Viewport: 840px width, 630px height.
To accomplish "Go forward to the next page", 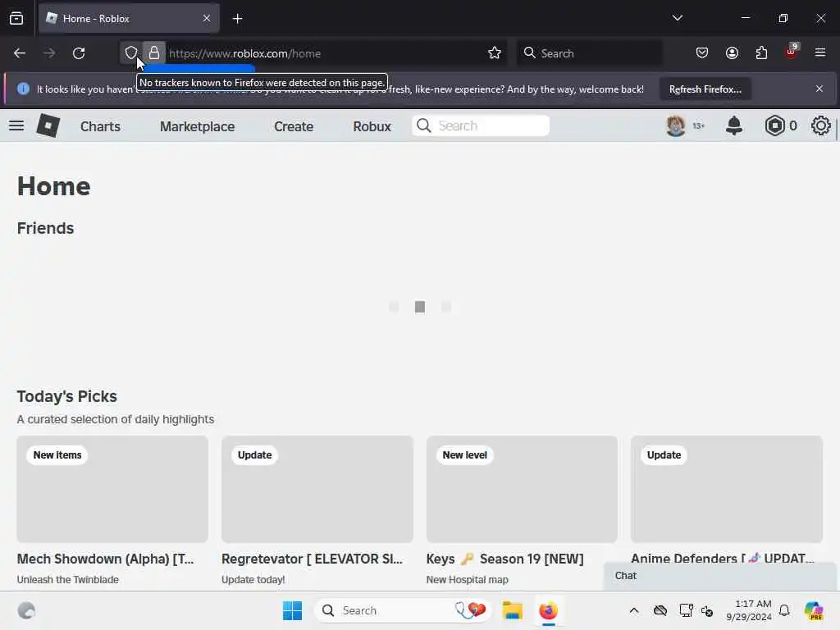I will (x=49, y=53).
